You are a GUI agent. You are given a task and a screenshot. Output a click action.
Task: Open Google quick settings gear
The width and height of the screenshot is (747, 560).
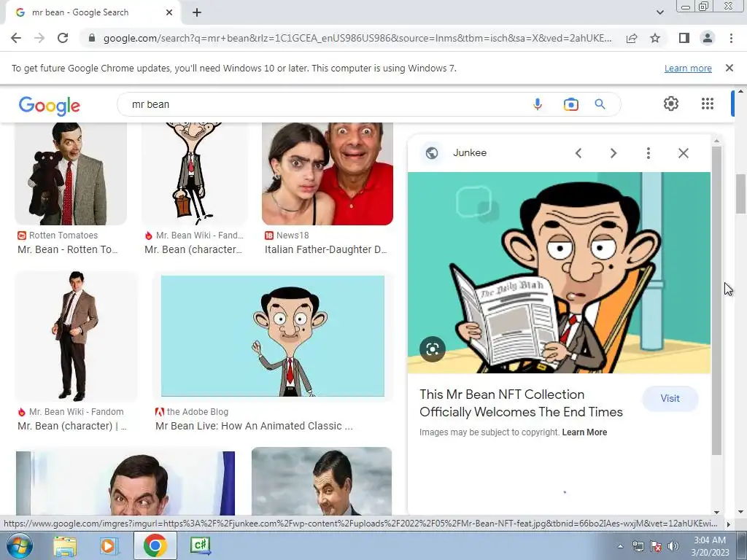(671, 104)
